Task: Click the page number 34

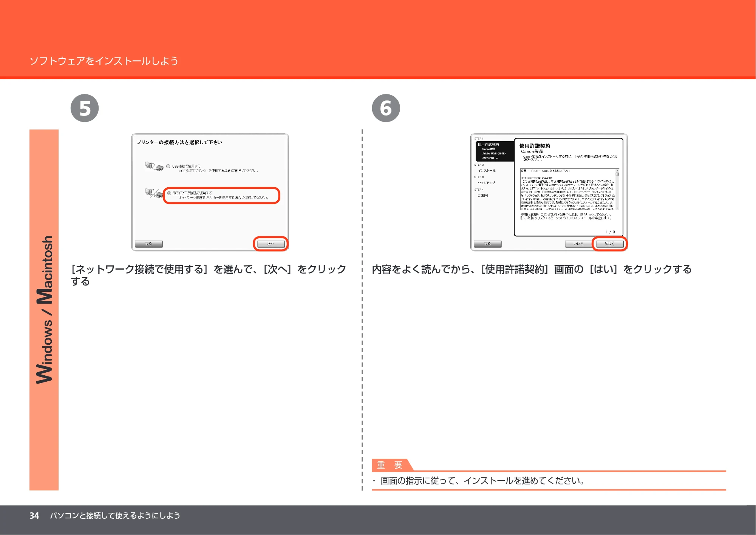Action: point(34,515)
